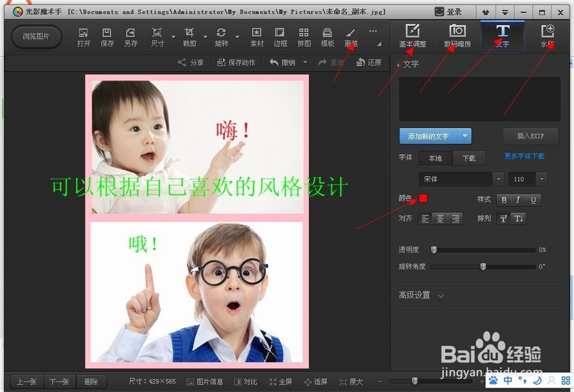
Task: Open an image with the 打开 tool
Action: coord(83,37)
